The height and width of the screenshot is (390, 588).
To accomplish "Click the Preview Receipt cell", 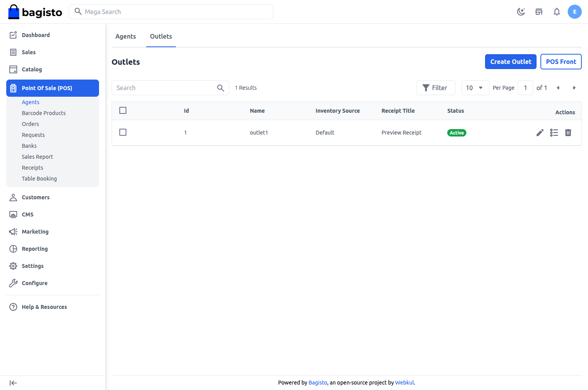I will point(402,133).
